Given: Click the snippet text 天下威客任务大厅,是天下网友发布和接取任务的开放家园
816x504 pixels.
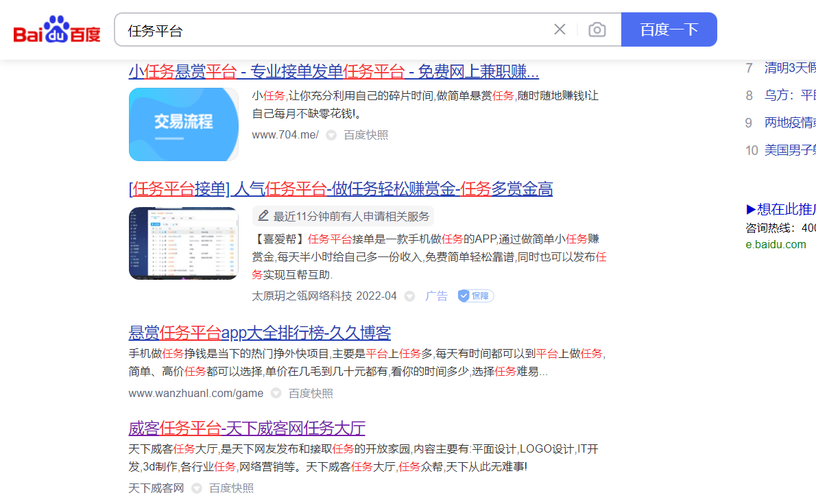Looking at the screenshot, I should point(363,457).
